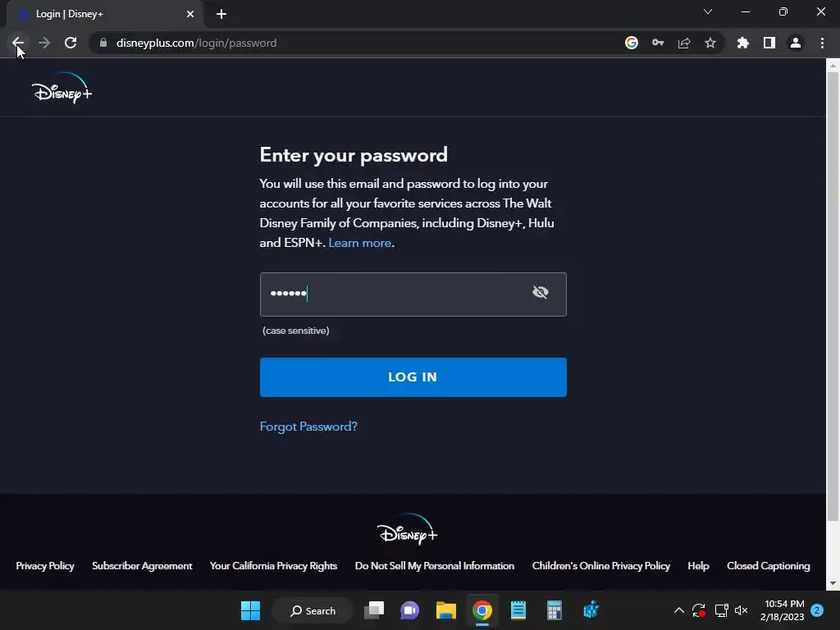Go back using browser back arrow
Screen dimensions: 840x630
[x=18, y=43]
